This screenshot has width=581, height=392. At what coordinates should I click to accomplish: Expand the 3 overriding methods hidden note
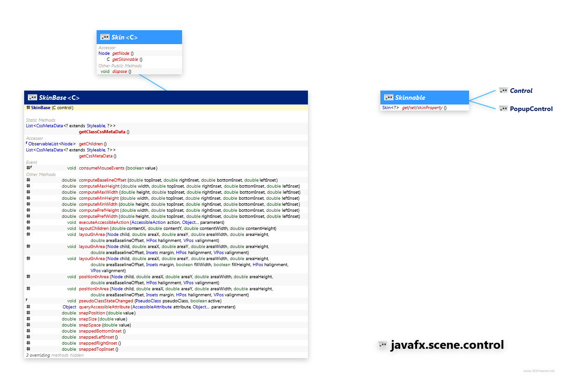click(55, 355)
